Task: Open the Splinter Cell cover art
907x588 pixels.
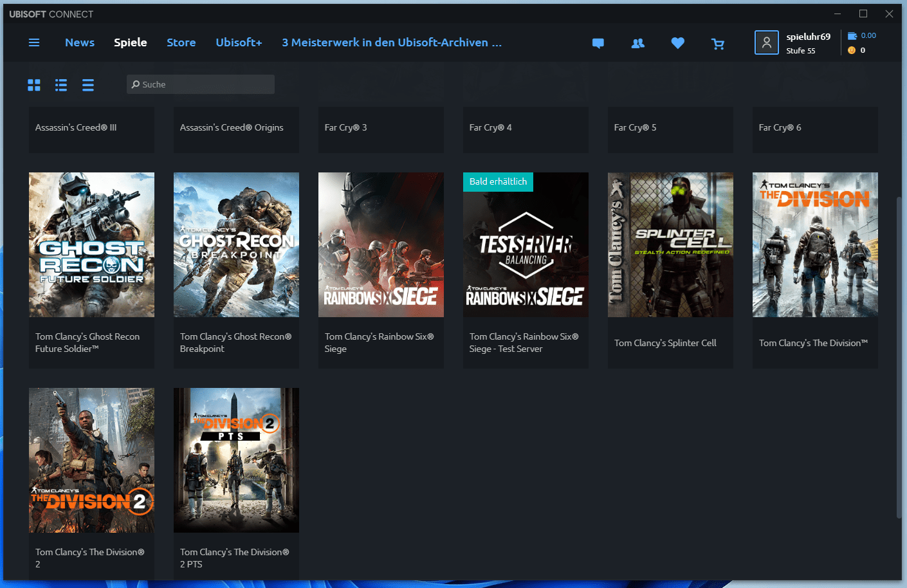Action: [x=670, y=244]
